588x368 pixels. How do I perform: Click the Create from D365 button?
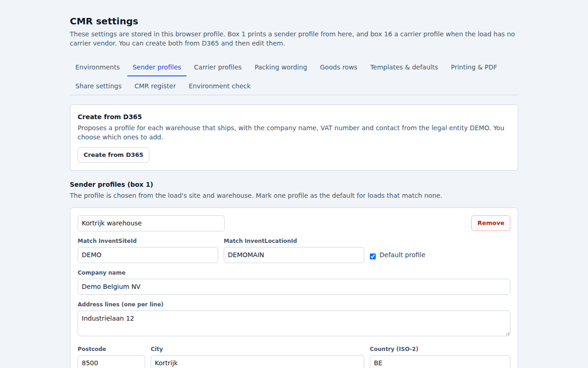[113, 155]
